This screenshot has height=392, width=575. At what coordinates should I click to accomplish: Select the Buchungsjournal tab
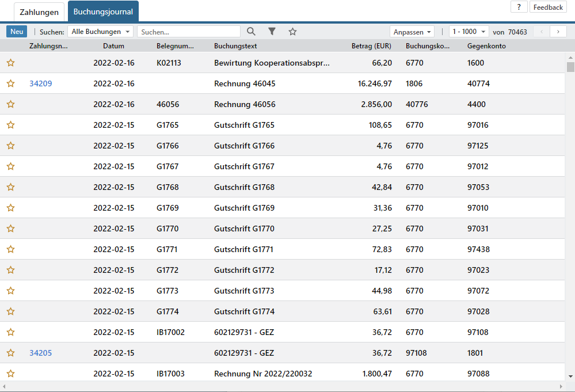[103, 12]
